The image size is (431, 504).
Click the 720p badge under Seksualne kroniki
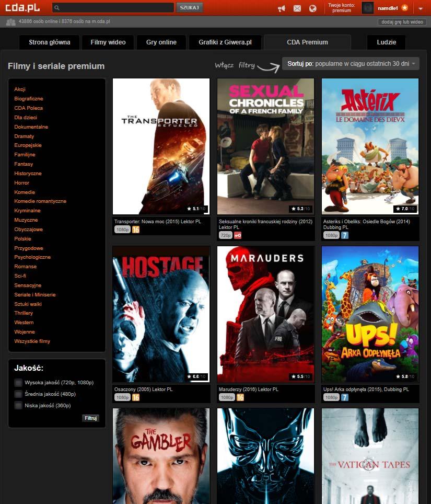coord(226,235)
